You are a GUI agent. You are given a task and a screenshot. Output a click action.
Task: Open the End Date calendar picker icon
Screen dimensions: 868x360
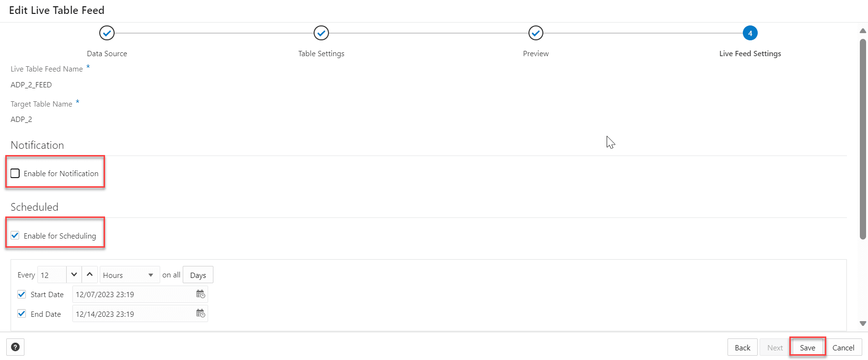pyautogui.click(x=201, y=313)
